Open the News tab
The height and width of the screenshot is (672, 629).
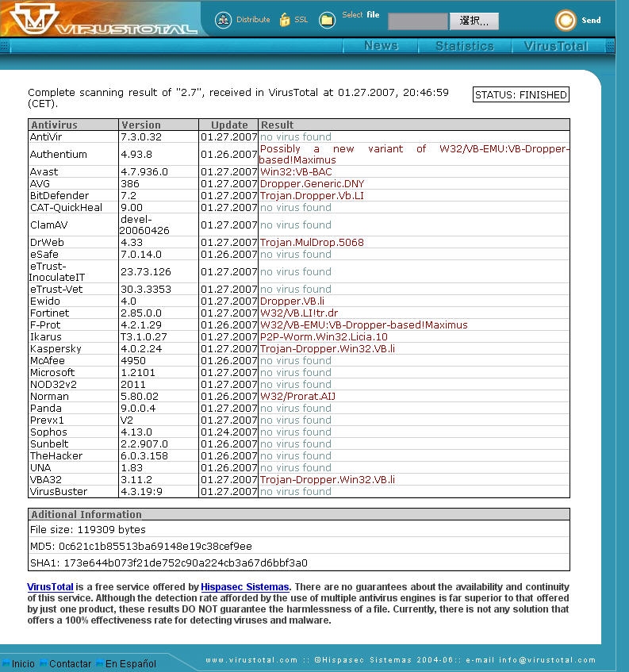point(381,45)
